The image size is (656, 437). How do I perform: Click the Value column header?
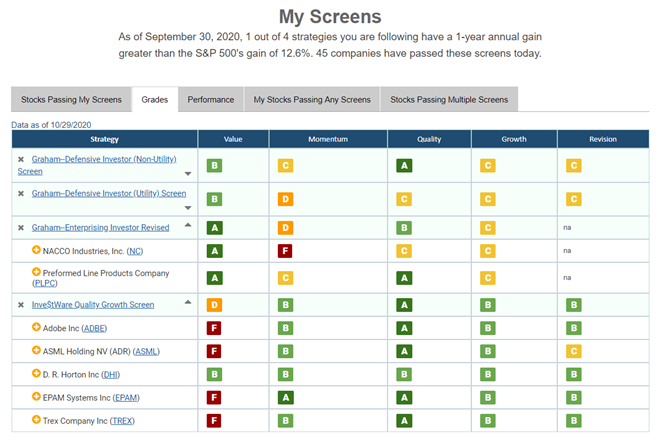point(233,139)
